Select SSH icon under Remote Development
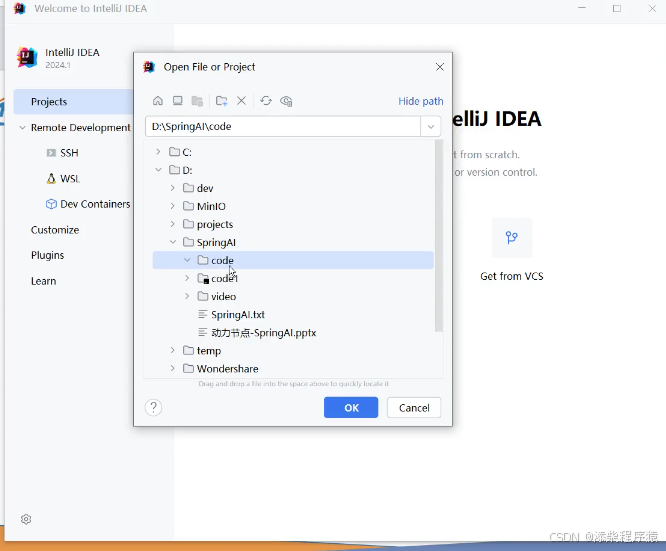666x551 pixels. point(51,153)
